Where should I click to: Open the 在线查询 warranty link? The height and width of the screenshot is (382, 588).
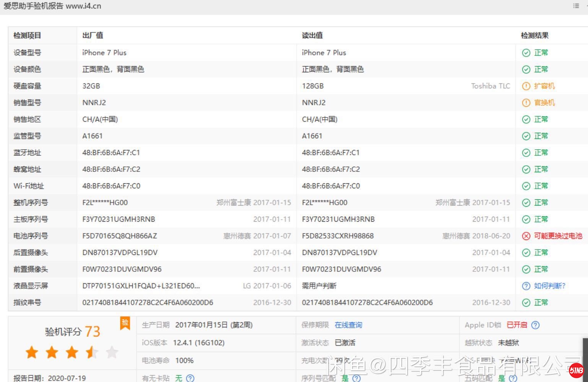pyautogui.click(x=348, y=325)
